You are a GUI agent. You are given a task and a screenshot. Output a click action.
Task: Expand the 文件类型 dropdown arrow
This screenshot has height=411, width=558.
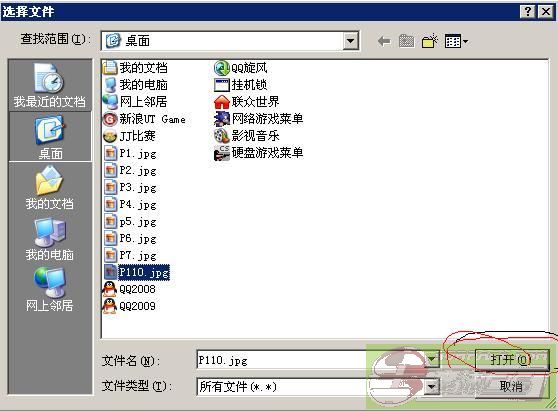tap(432, 386)
